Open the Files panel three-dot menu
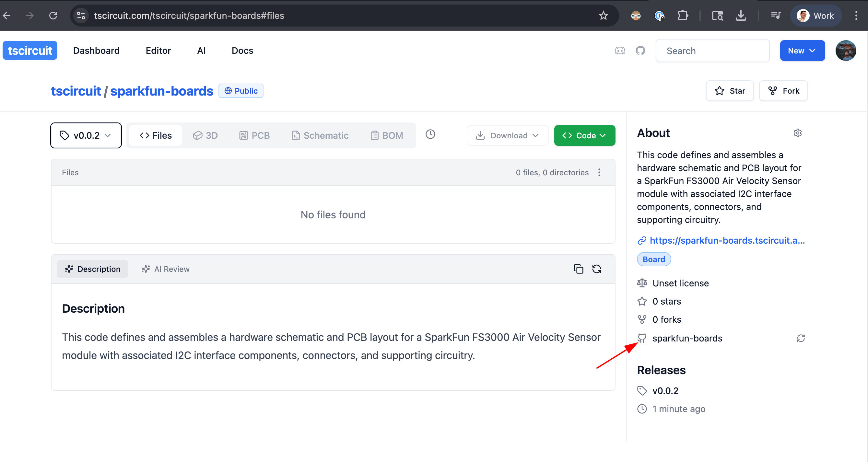The width and height of the screenshot is (868, 462). coord(599,172)
